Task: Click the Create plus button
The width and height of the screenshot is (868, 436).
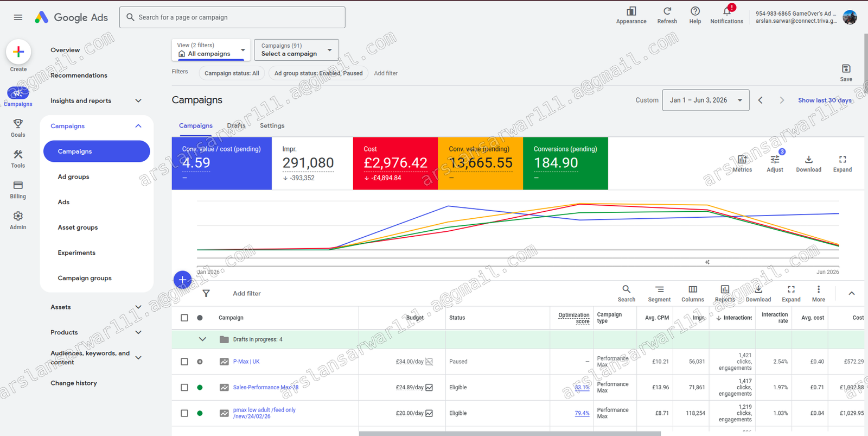Action: click(x=18, y=52)
